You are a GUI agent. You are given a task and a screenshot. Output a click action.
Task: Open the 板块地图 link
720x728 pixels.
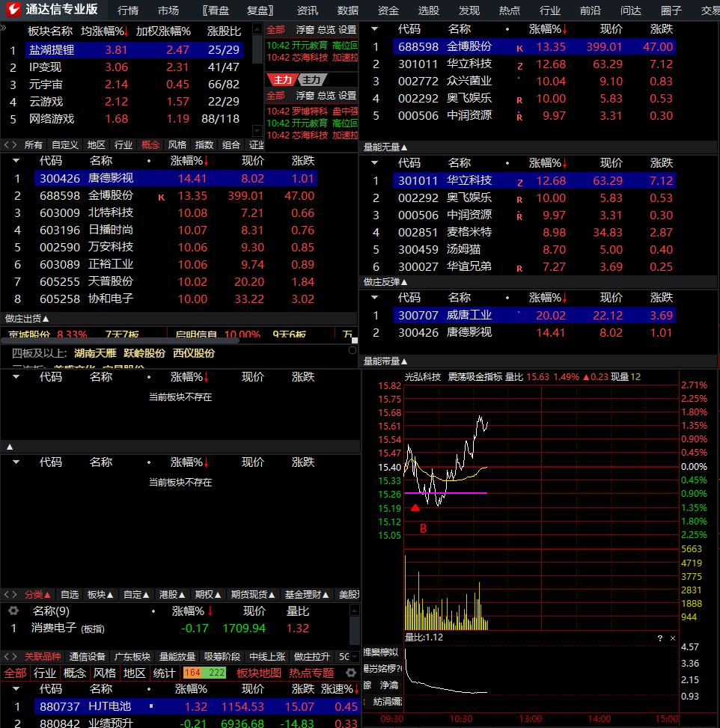[259, 673]
